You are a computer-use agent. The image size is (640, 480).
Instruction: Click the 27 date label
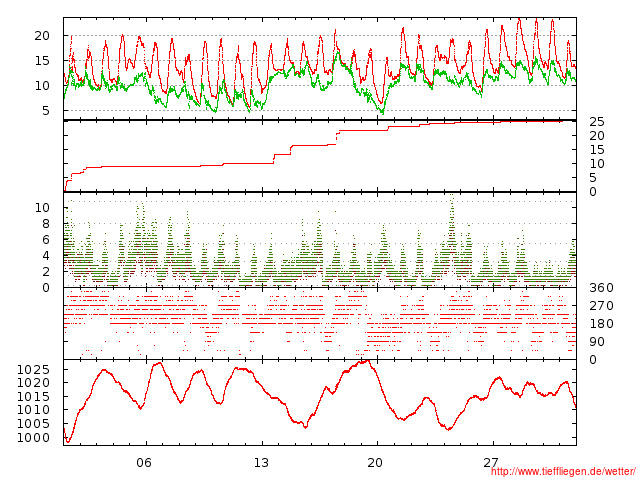491,462
